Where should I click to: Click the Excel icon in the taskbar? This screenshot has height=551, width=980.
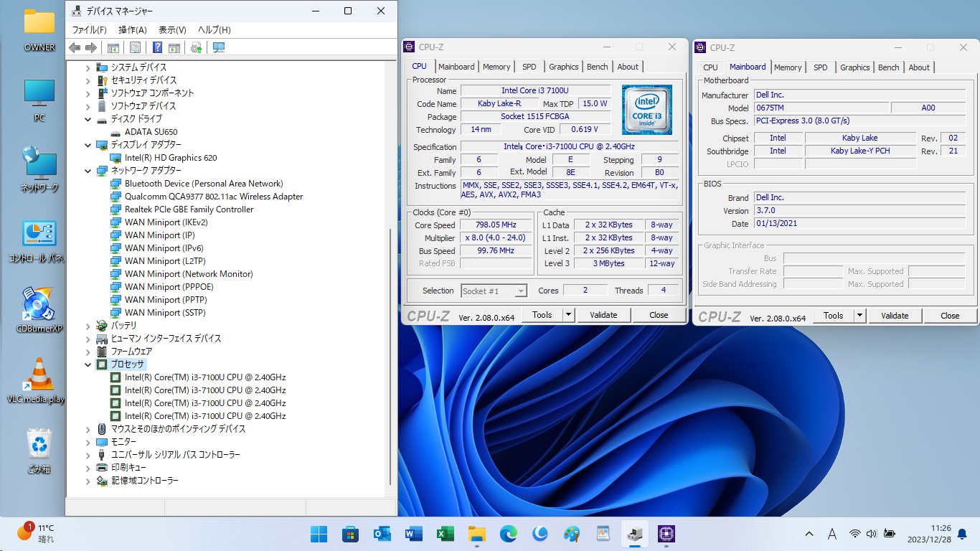(445, 534)
